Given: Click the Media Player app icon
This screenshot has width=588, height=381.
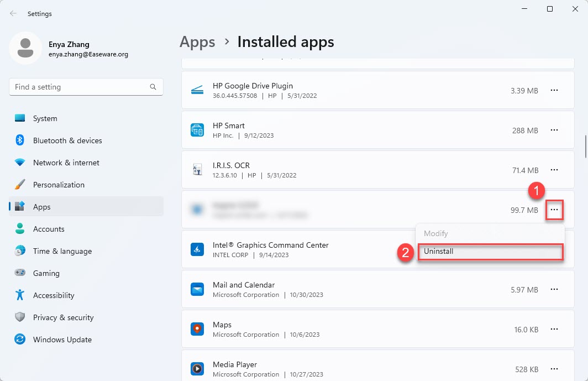Looking at the screenshot, I should click(197, 369).
